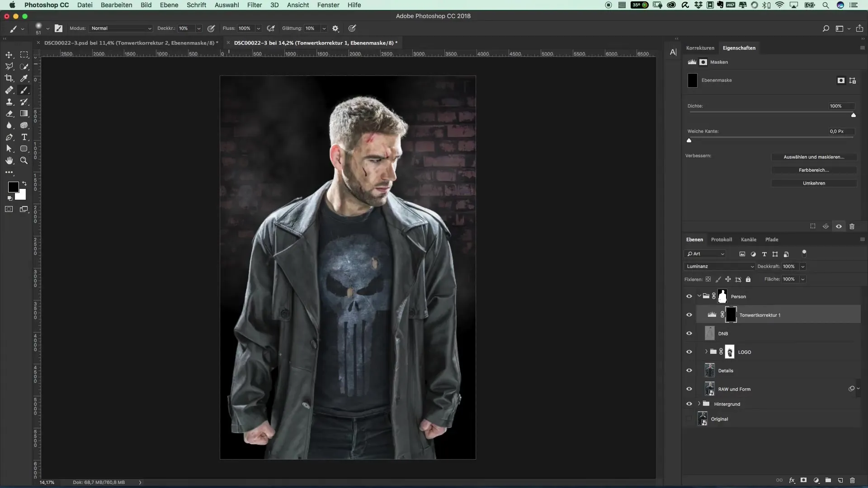Open the smoothing options gear
This screenshot has height=488, width=868.
coord(335,28)
